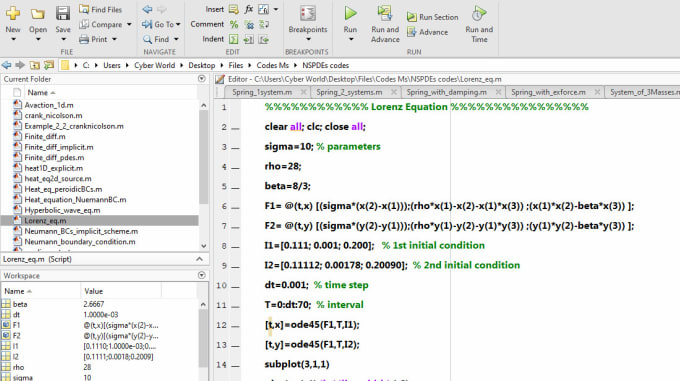The image size is (680, 381).
Task: Click the Print icon
Action: click(x=84, y=39)
